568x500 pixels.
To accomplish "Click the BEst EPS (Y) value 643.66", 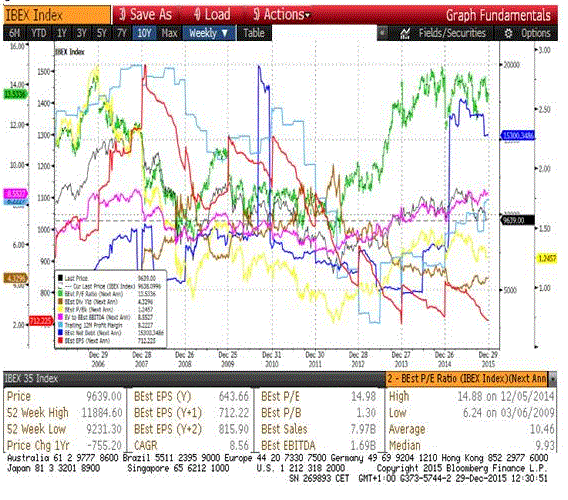I will [x=234, y=396].
